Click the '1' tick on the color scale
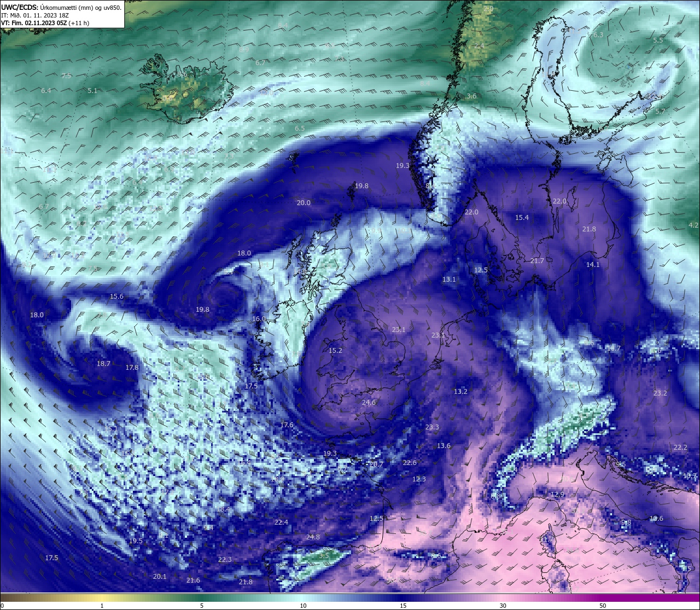This screenshot has width=700, height=610. [x=102, y=606]
